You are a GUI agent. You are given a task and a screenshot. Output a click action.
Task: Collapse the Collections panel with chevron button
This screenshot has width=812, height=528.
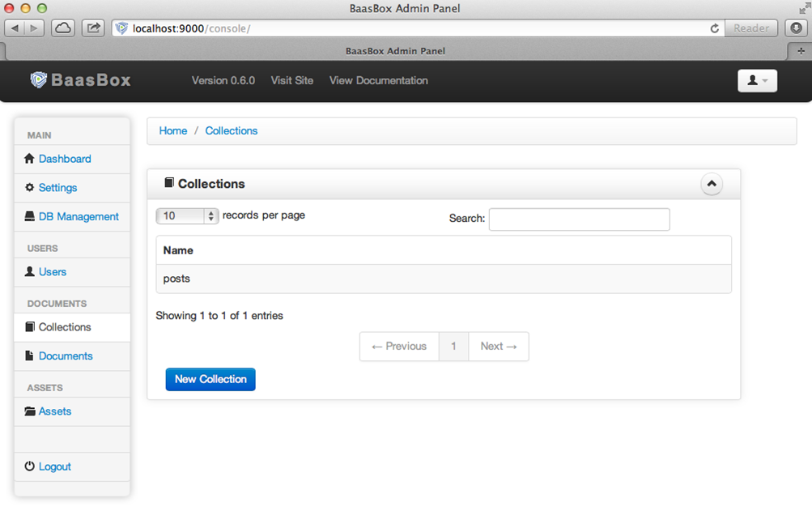(712, 184)
